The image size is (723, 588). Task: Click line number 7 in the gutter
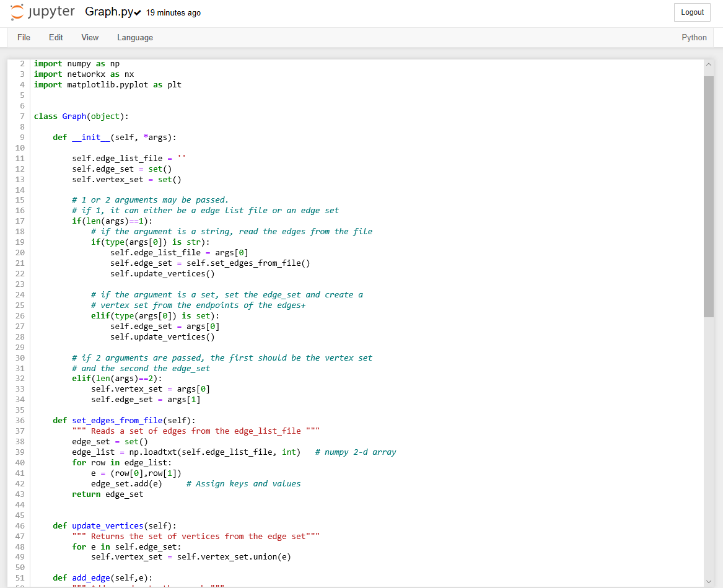(22, 116)
